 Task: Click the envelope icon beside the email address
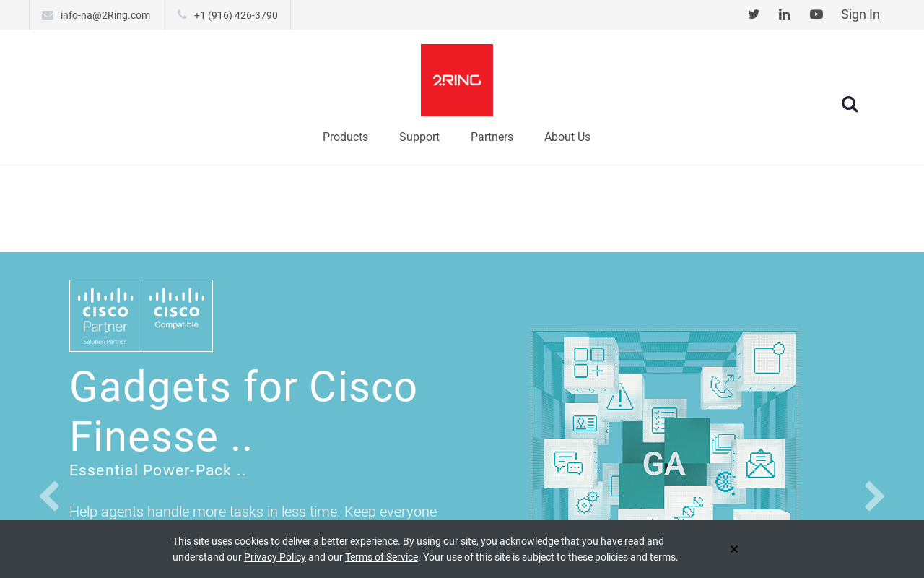pos(48,15)
